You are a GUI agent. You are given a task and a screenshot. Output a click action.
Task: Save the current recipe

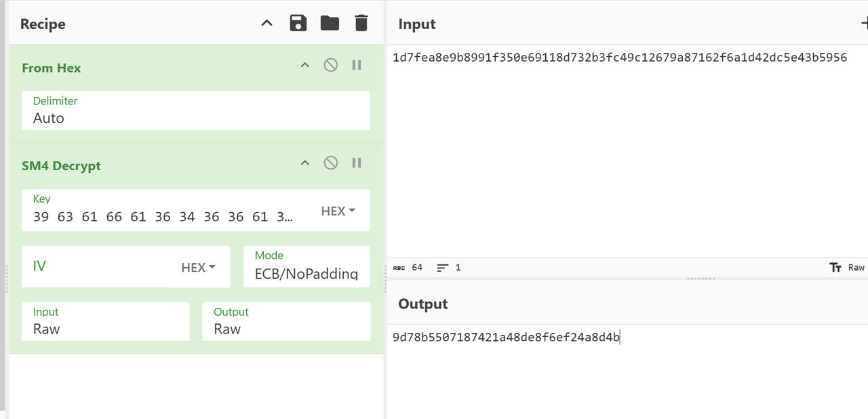click(298, 24)
